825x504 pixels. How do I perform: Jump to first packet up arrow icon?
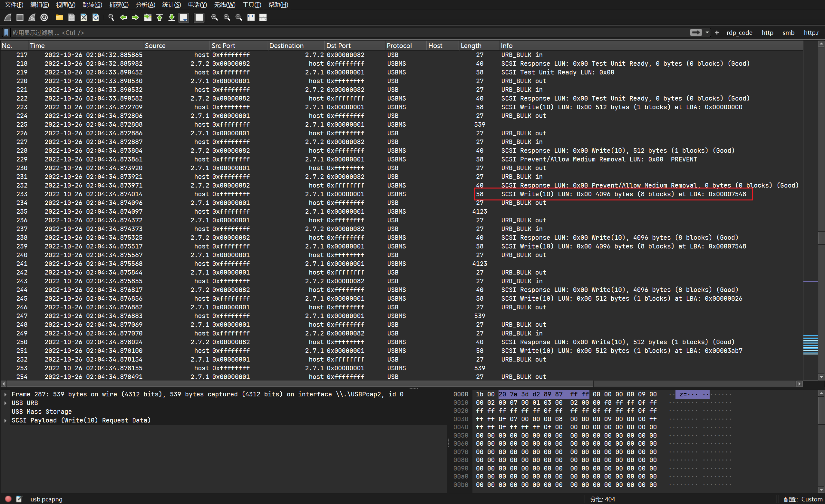pyautogui.click(x=160, y=17)
